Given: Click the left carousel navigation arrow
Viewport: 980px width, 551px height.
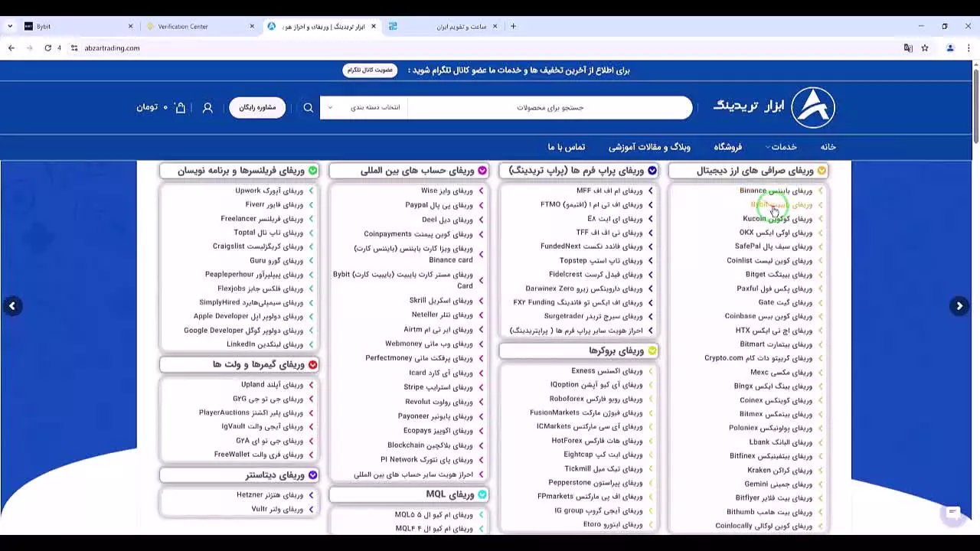Looking at the screenshot, I should 13,305.
